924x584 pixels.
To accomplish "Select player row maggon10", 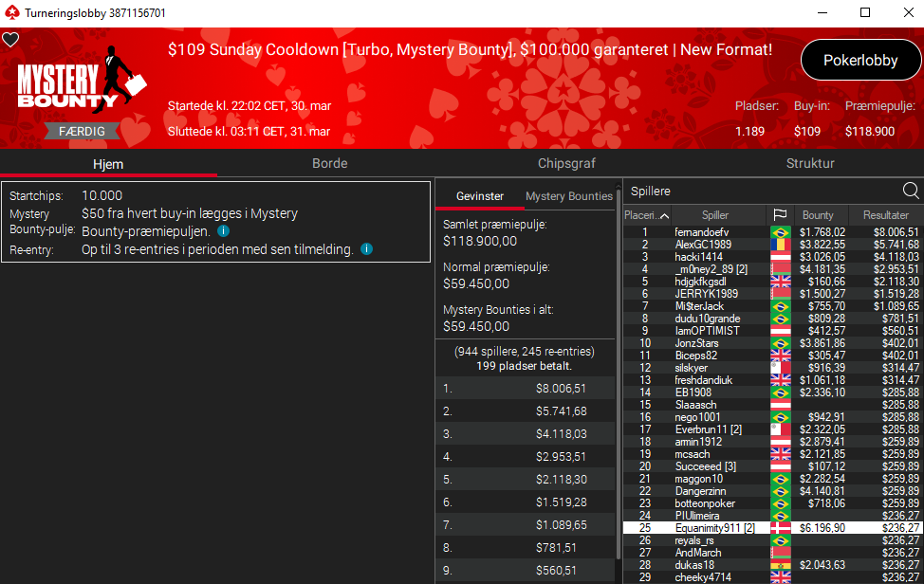I will [773, 479].
